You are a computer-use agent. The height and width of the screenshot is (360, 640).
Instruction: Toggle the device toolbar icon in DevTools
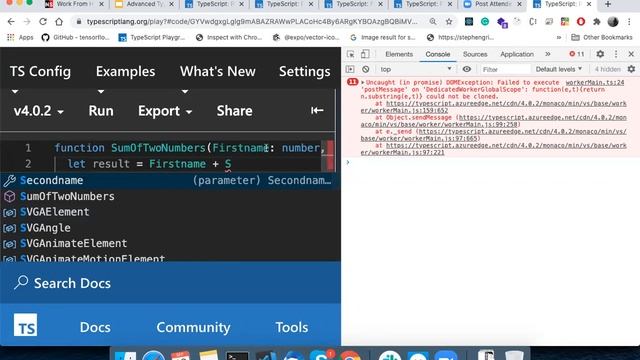pyautogui.click(x=365, y=54)
